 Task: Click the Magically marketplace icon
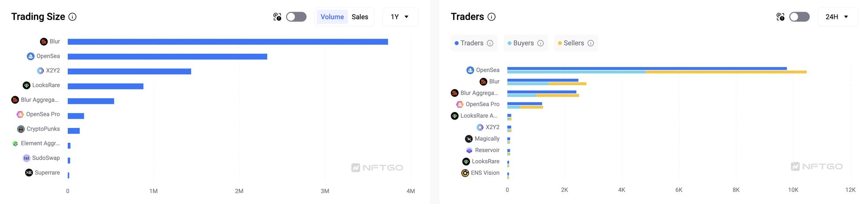tap(469, 139)
